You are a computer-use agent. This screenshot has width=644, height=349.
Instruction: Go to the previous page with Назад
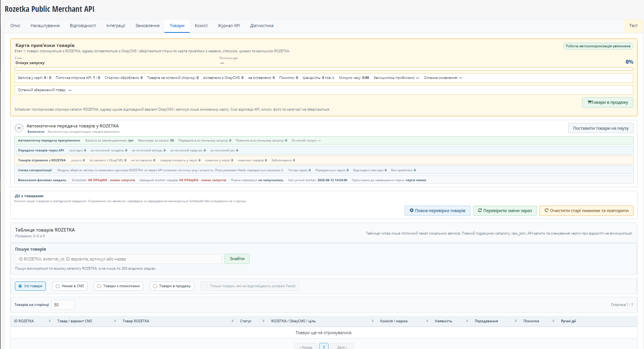306,346
